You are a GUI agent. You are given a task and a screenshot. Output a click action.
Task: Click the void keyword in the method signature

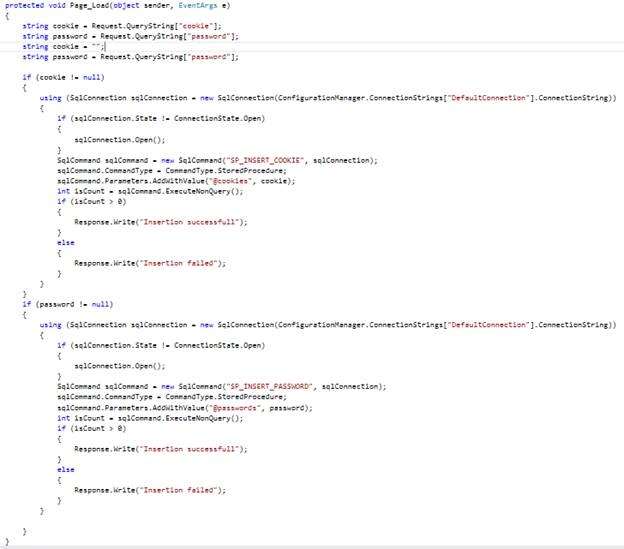point(57,6)
